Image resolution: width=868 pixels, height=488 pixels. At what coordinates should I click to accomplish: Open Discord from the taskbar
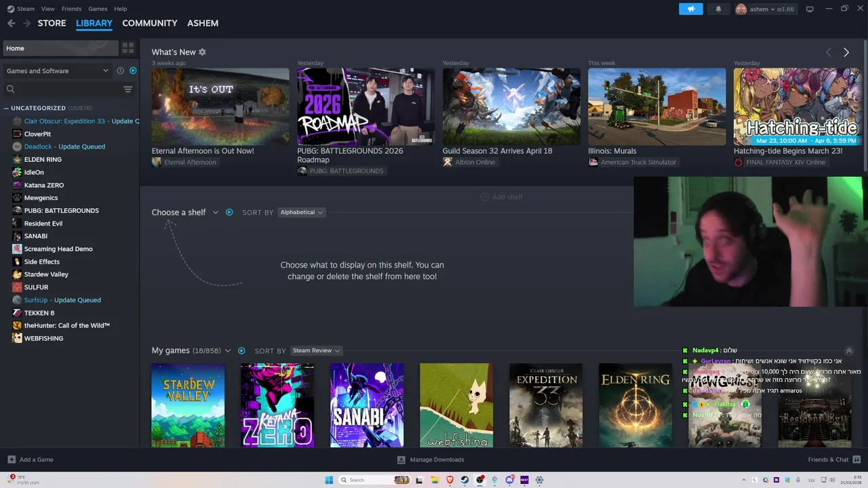tap(509, 480)
